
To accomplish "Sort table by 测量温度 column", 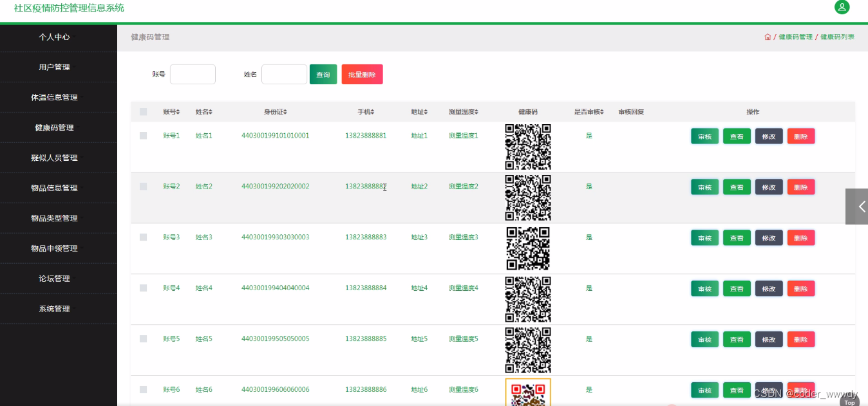I will [464, 112].
